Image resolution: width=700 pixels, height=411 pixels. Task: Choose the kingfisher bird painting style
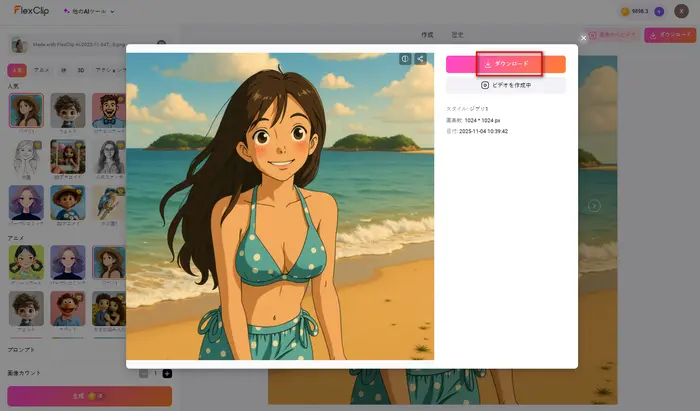109,203
